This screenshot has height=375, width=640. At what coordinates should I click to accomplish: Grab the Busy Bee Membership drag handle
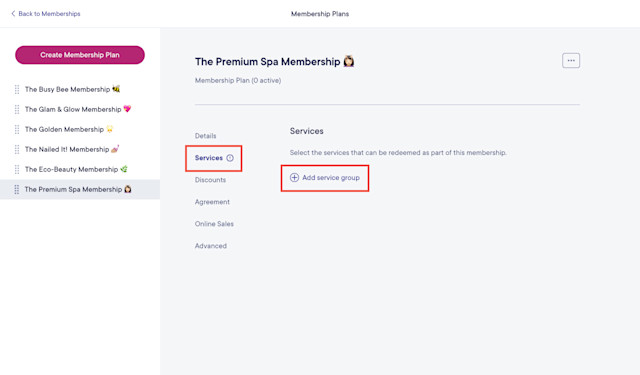pos(17,89)
